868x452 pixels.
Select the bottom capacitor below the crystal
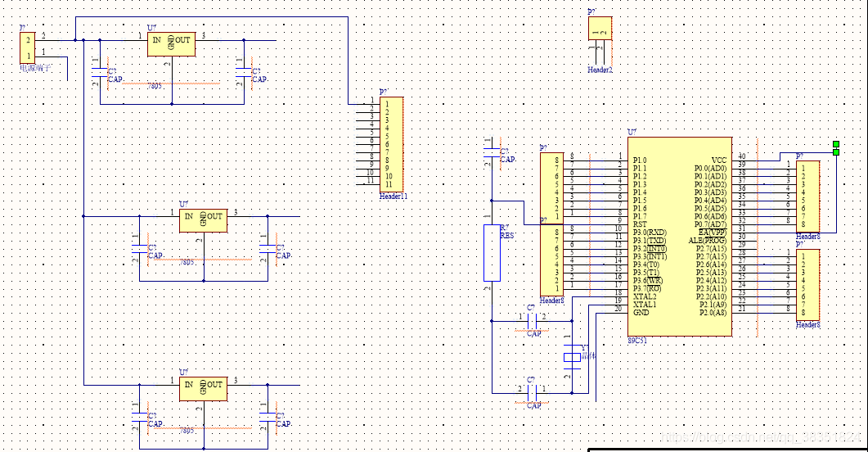click(x=533, y=393)
